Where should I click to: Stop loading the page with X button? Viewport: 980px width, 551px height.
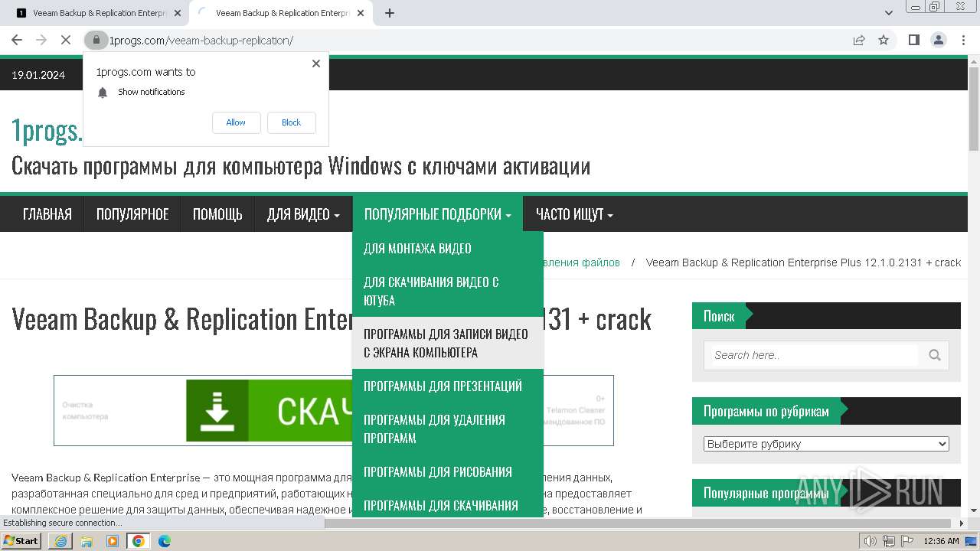pyautogui.click(x=65, y=40)
